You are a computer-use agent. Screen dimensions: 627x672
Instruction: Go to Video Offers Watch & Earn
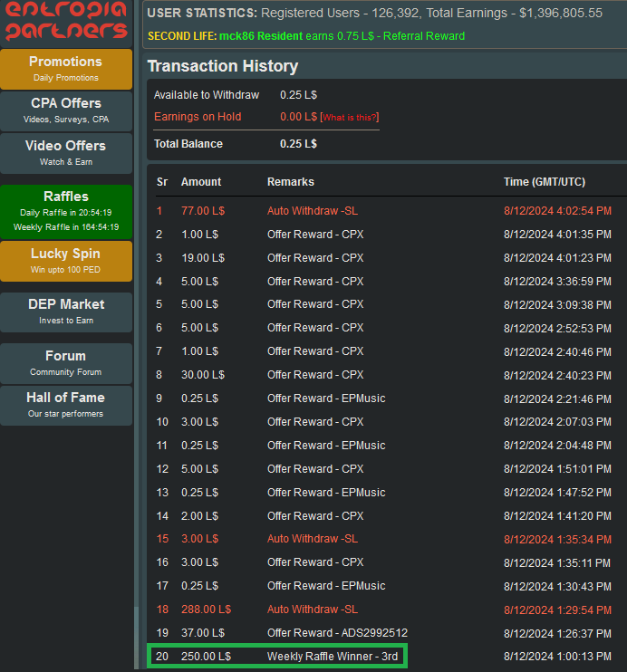[x=66, y=153]
